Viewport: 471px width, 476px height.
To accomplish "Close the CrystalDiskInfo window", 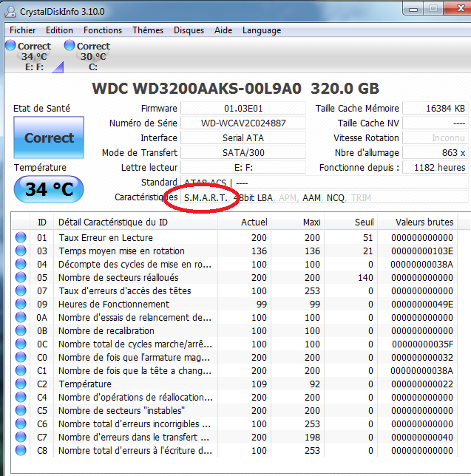I will [x=459, y=8].
